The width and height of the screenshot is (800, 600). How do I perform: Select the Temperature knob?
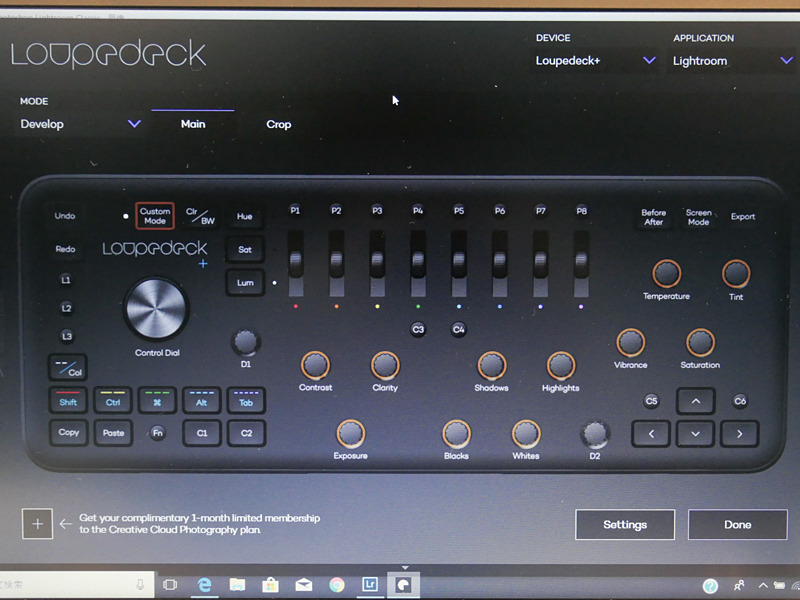(666, 273)
